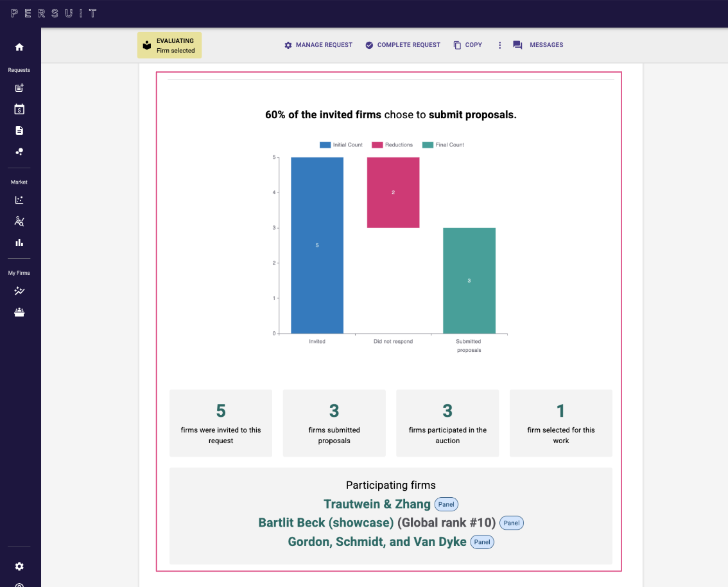Click the 'Invited' axis label
Viewport: 728px width, 587px height.
pos(317,341)
